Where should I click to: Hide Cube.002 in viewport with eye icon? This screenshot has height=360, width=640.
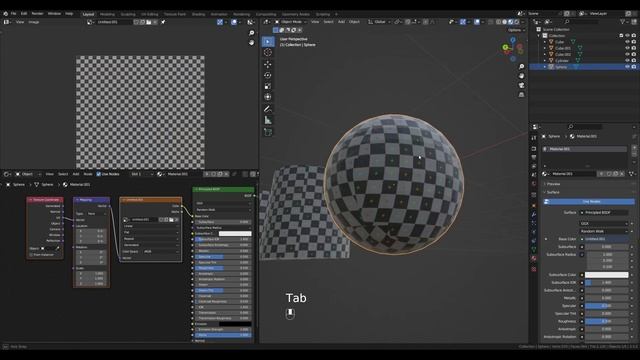coord(627,54)
